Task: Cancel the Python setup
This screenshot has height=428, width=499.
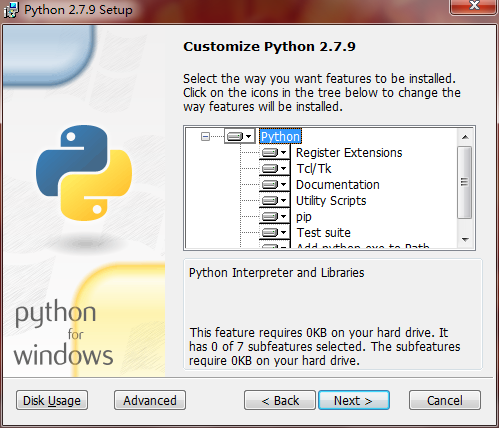Action: pos(445,400)
